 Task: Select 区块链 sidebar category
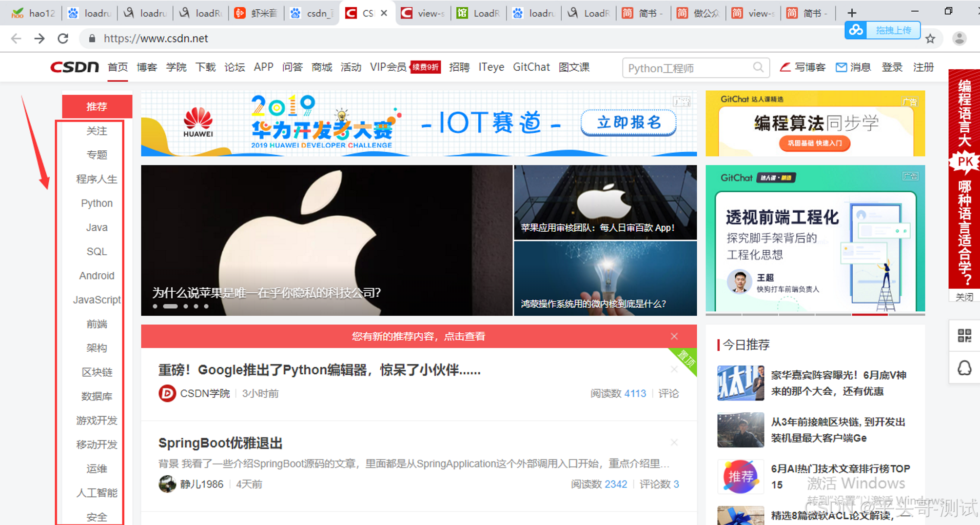[97, 372]
